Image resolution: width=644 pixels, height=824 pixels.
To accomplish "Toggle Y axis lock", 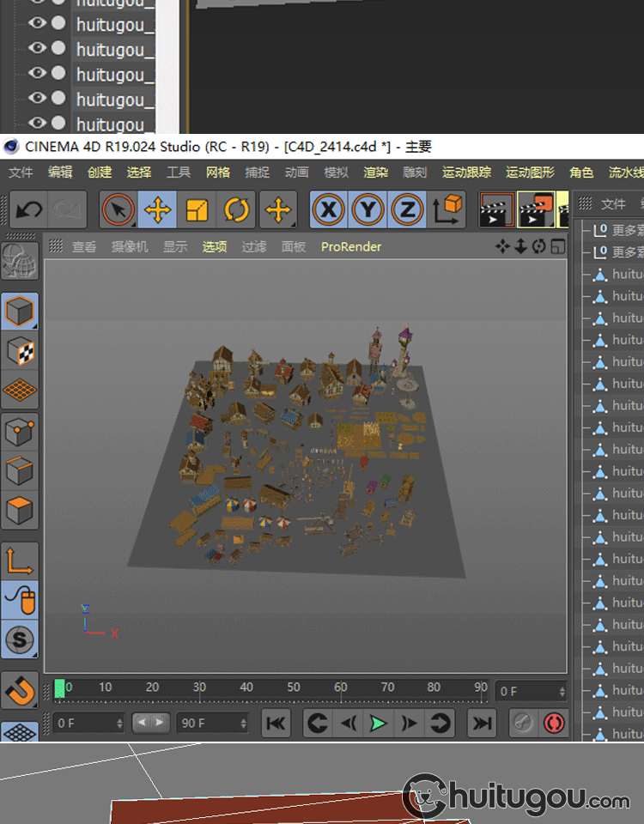I will click(x=368, y=209).
